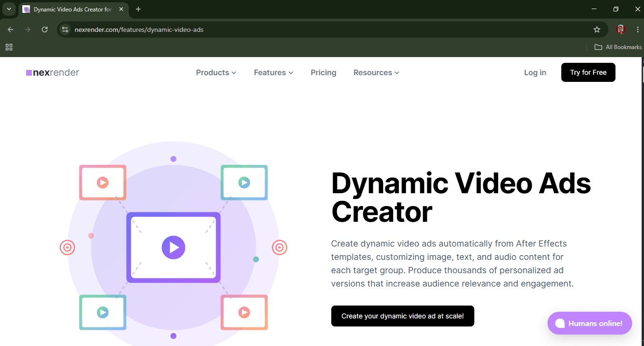Click the large purple play button
Viewport: 644px width, 346px height.
point(173,247)
